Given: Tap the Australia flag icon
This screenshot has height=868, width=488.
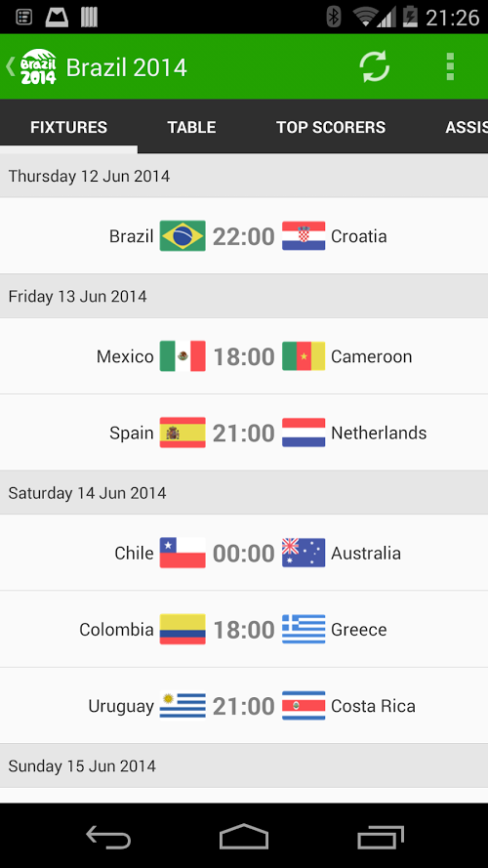Looking at the screenshot, I should click(304, 553).
